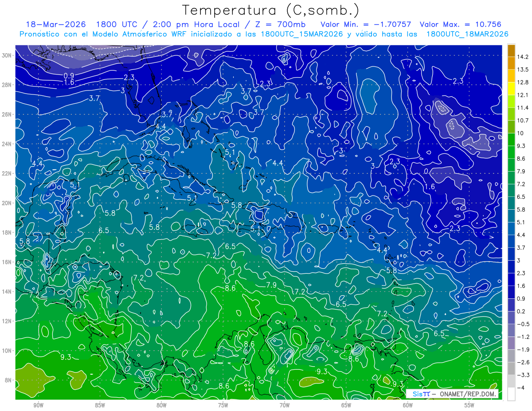This screenshot has height=411, width=532.
Task: Click the '14N' latitude axis label
Action: pyautogui.click(x=7, y=291)
